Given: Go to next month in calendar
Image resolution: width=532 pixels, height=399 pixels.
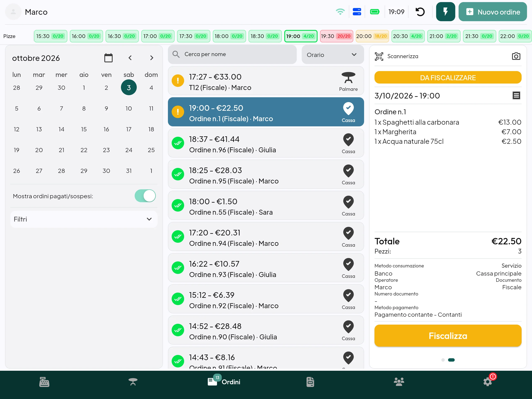Looking at the screenshot, I should coord(151,58).
